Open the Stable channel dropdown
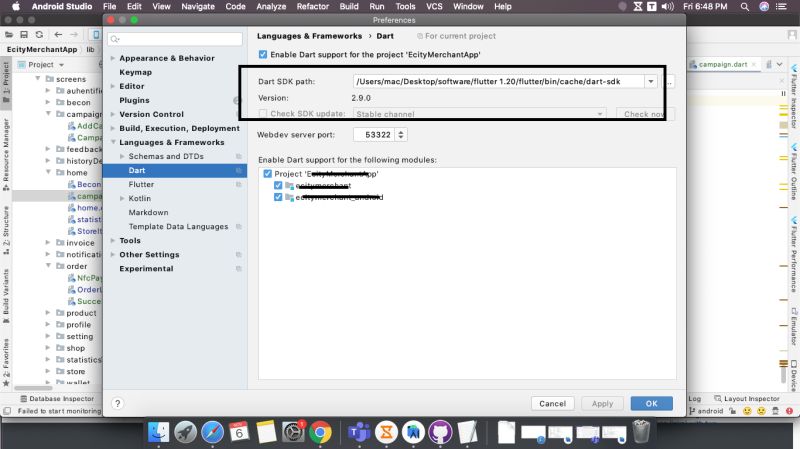Viewport: 800px width, 449px height. 480,114
